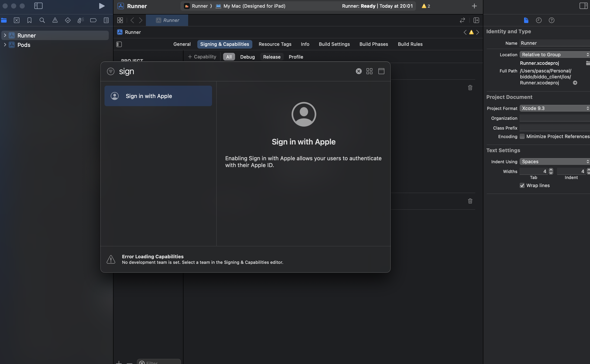The height and width of the screenshot is (364, 590).
Task: Open the Report navigator icon
Action: click(106, 20)
